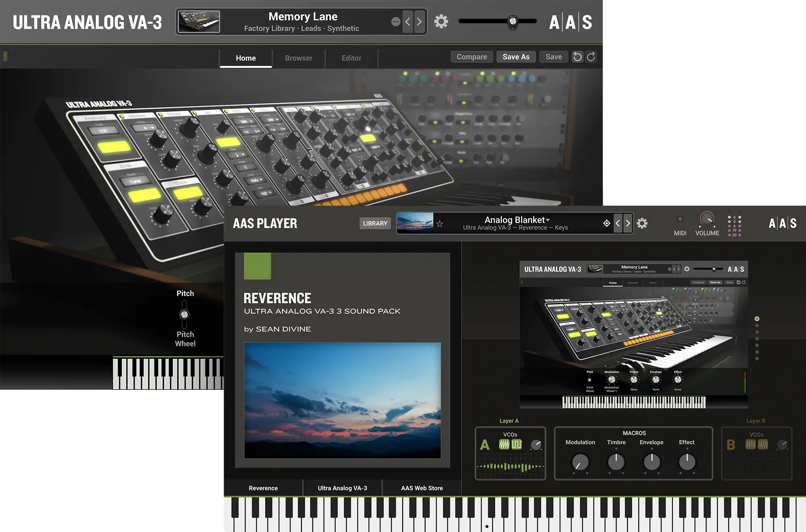The width and height of the screenshot is (806, 532).
Task: Click the VOLUME knob in AAS Player
Action: click(x=707, y=219)
